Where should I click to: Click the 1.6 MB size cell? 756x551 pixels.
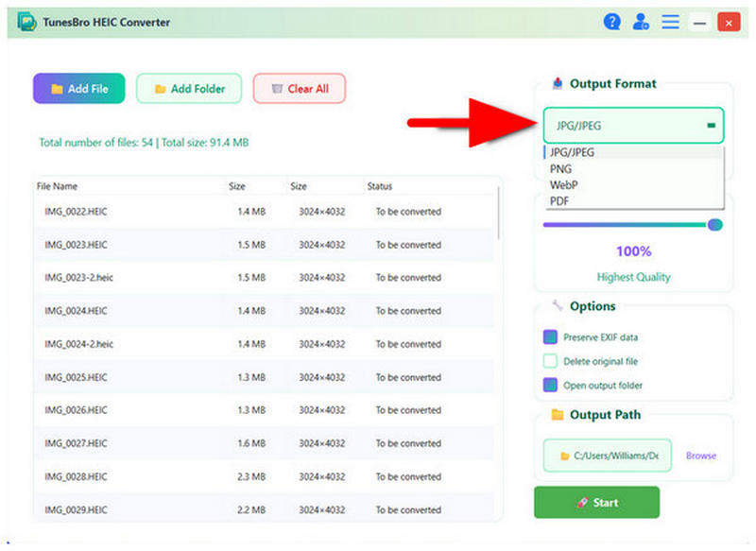click(251, 443)
